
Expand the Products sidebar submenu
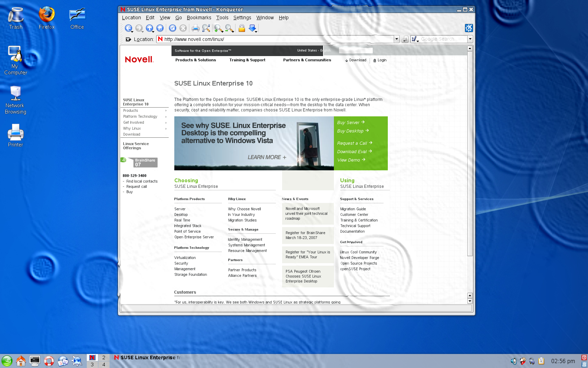point(166,111)
